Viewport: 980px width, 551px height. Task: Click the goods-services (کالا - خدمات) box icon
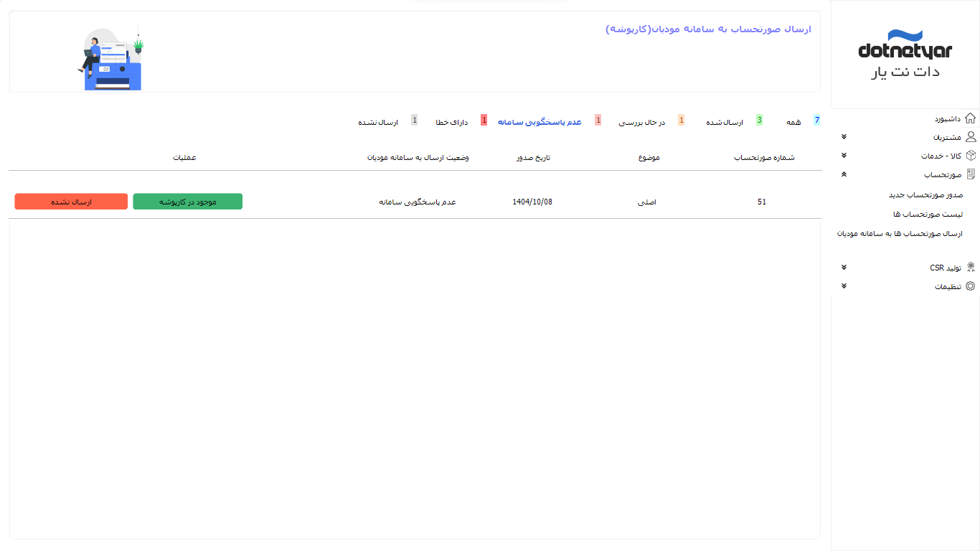(970, 156)
